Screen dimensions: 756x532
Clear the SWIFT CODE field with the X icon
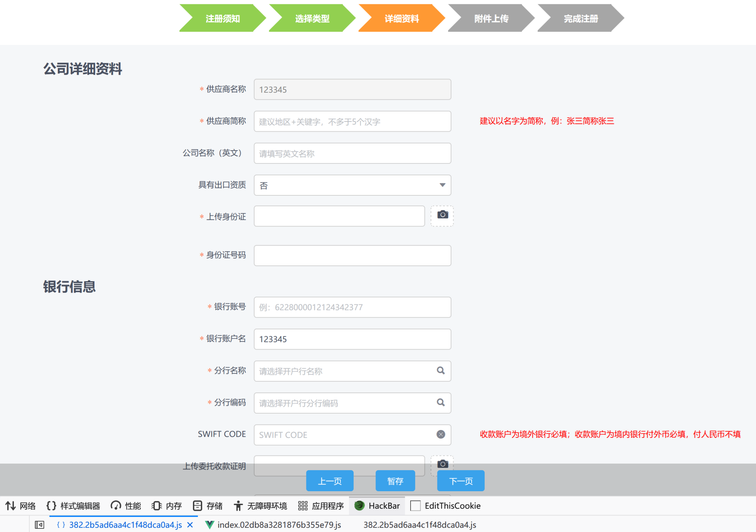pos(440,434)
